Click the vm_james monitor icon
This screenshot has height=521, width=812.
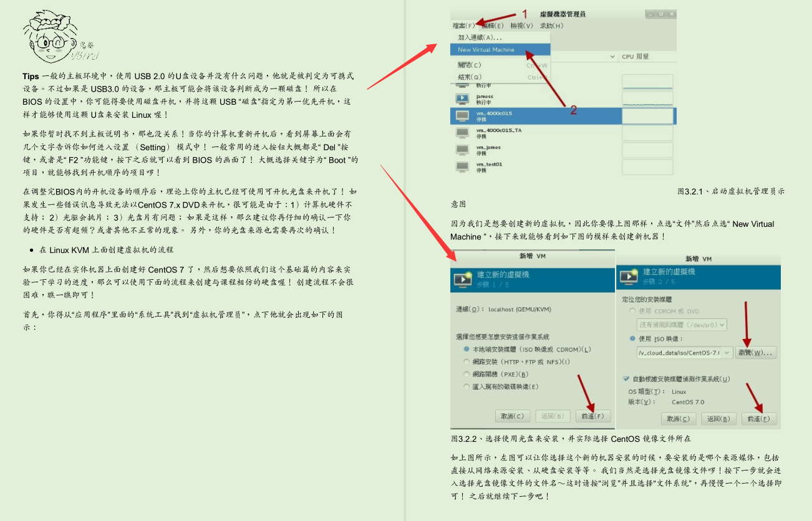coord(462,150)
